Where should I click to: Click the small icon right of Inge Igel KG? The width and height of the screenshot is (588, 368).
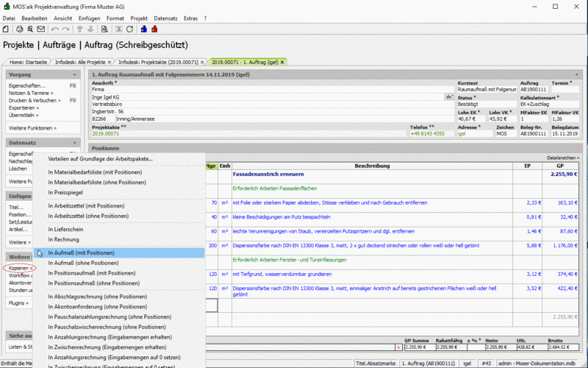click(x=449, y=97)
